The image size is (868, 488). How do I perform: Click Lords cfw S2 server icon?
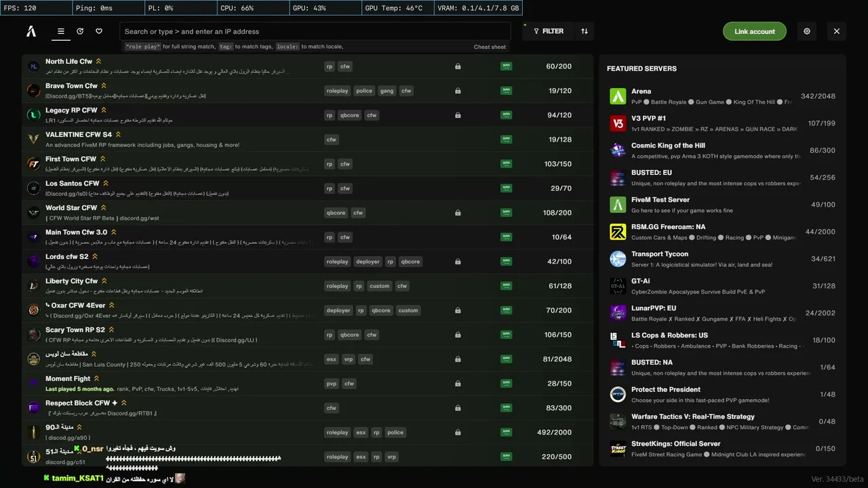click(x=34, y=262)
